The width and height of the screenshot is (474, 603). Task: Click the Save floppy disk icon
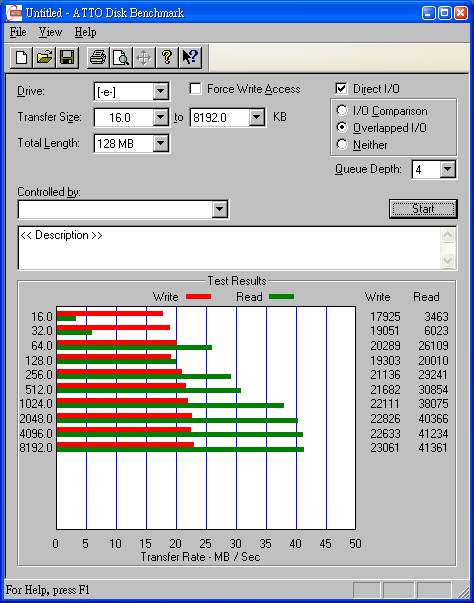coord(67,58)
